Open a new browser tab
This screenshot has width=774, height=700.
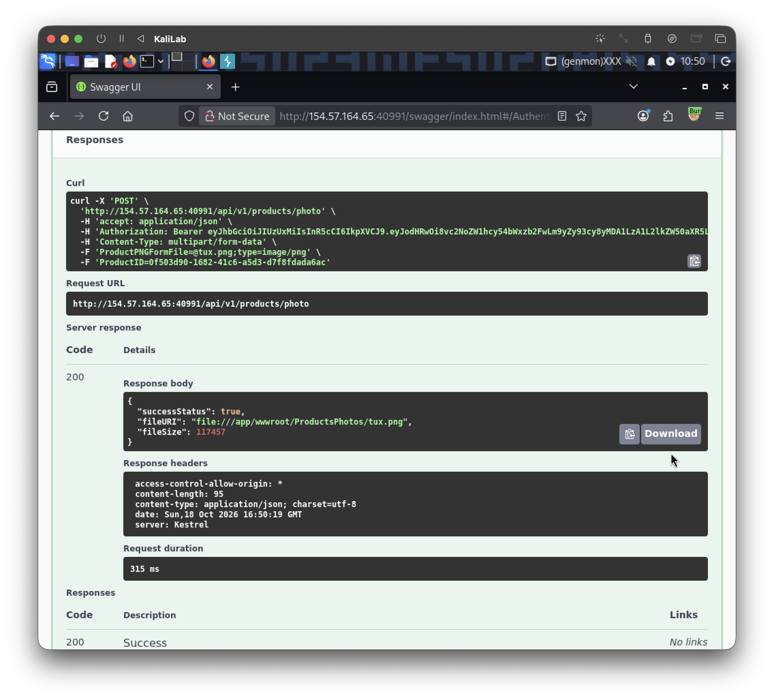[x=235, y=87]
